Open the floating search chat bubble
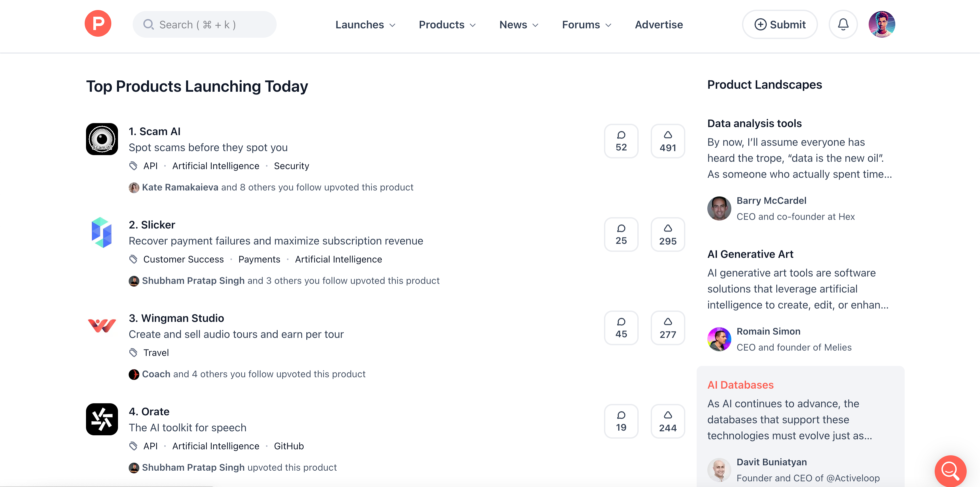The width and height of the screenshot is (980, 487). tap(950, 471)
